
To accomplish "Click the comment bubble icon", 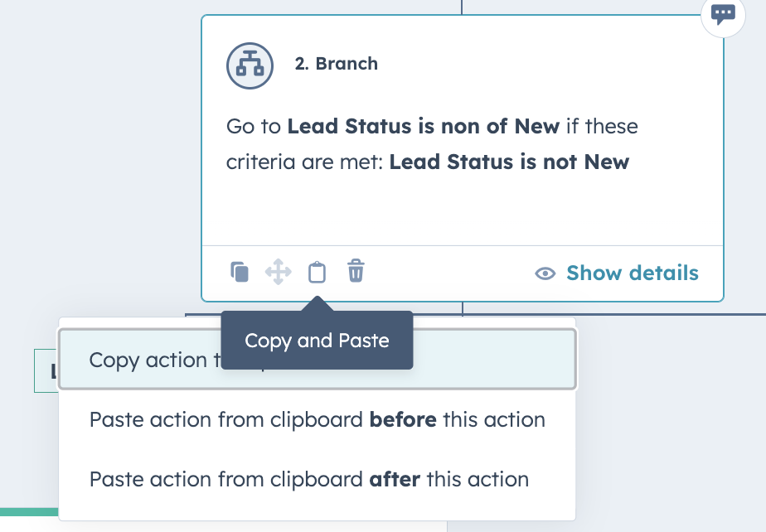I will click(722, 15).
